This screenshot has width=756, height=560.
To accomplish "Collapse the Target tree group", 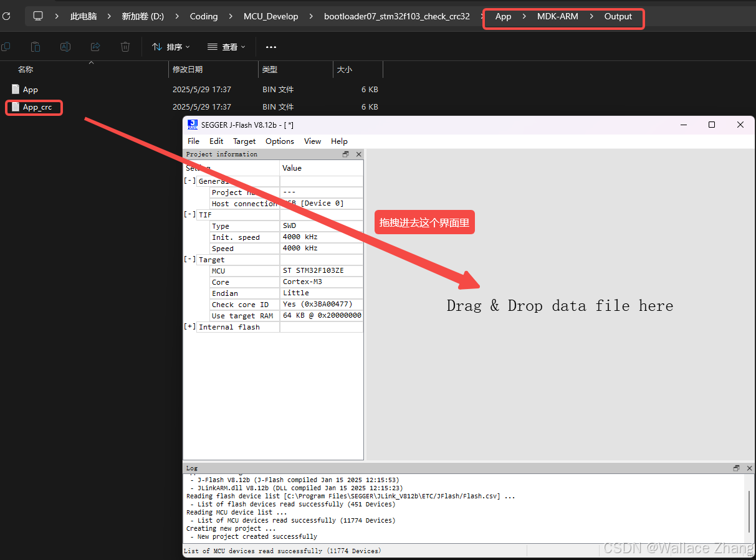I will [189, 259].
